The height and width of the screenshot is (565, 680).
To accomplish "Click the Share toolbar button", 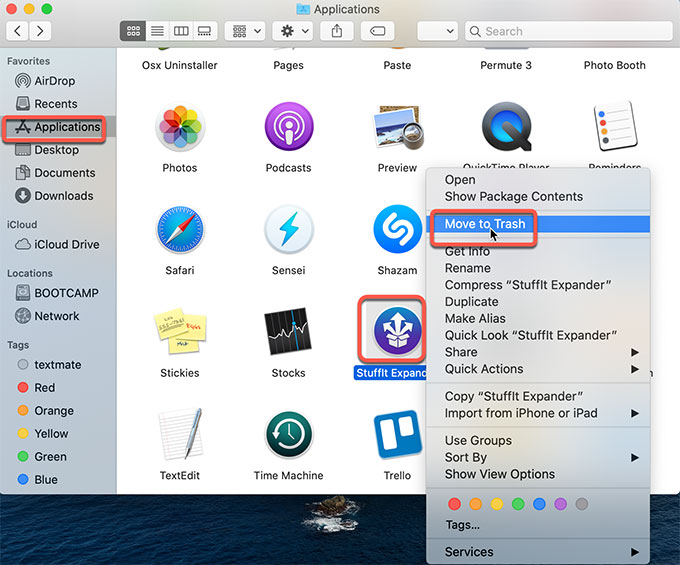I will click(337, 31).
